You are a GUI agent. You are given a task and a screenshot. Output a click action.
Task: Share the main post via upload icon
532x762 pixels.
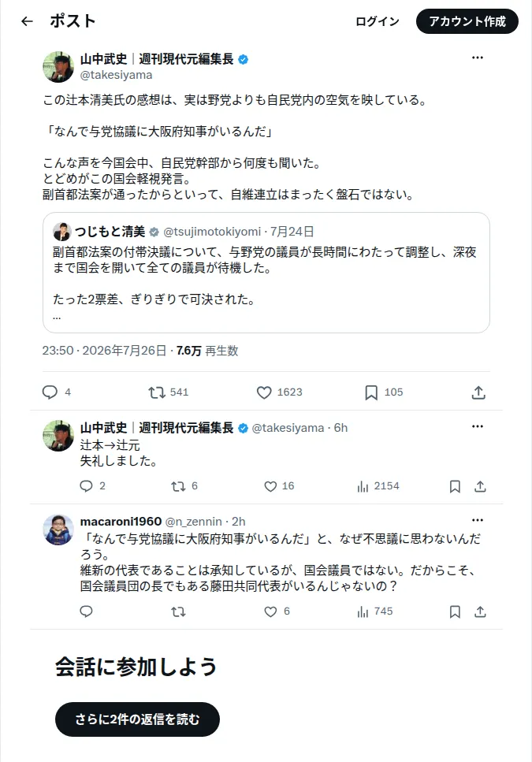point(478,392)
